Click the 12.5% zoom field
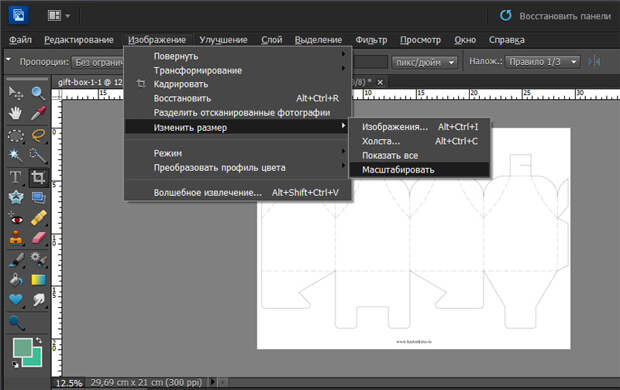This screenshot has width=620, height=390. tap(69, 383)
